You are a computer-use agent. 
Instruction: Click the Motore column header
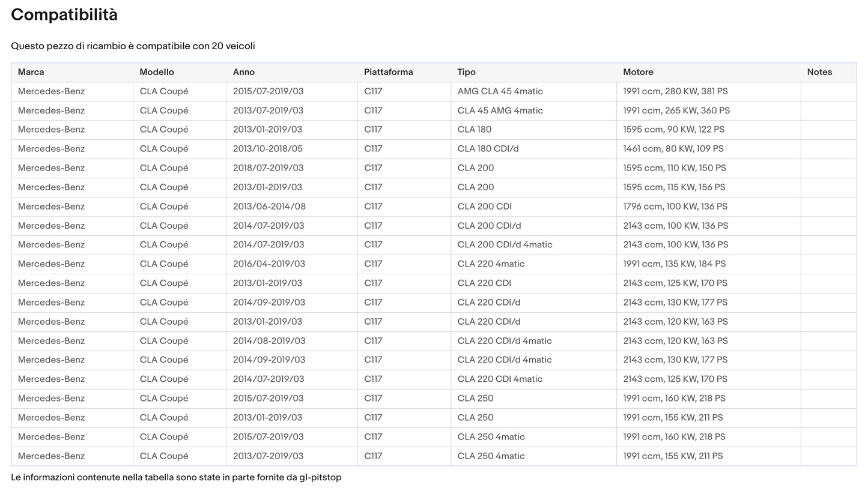(x=638, y=72)
